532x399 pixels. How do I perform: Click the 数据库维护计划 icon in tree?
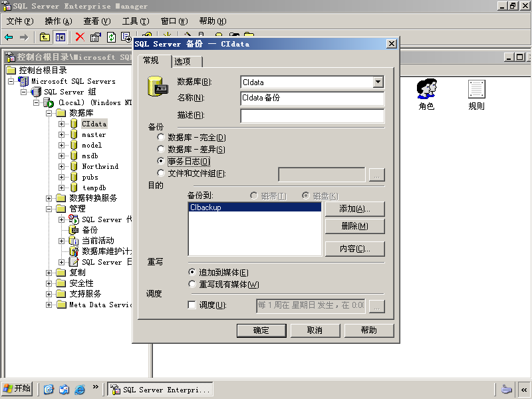pyautogui.click(x=74, y=251)
